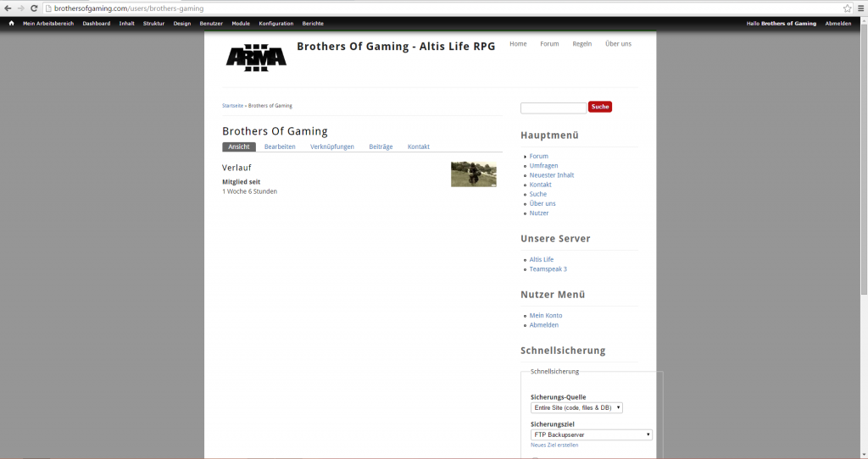Viewport: 868px width, 459px height.
Task: Expand the Sicherungsziel FTP Backupserver dropdown
Action: 591,434
